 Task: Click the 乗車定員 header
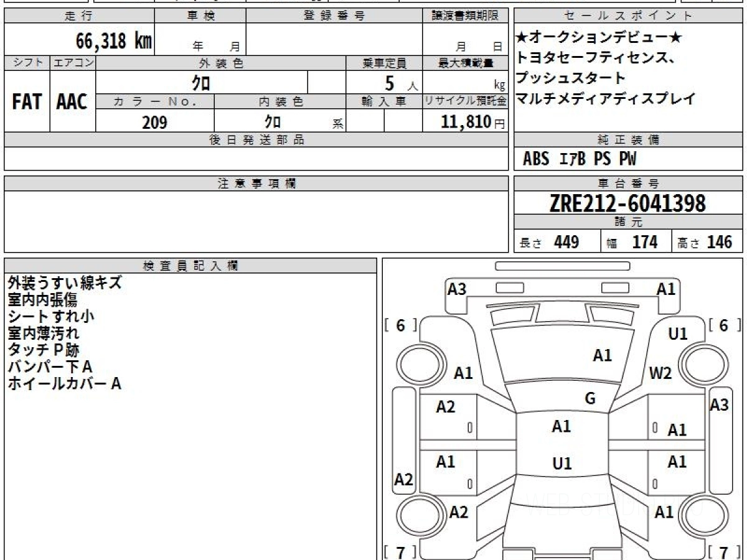point(384,63)
